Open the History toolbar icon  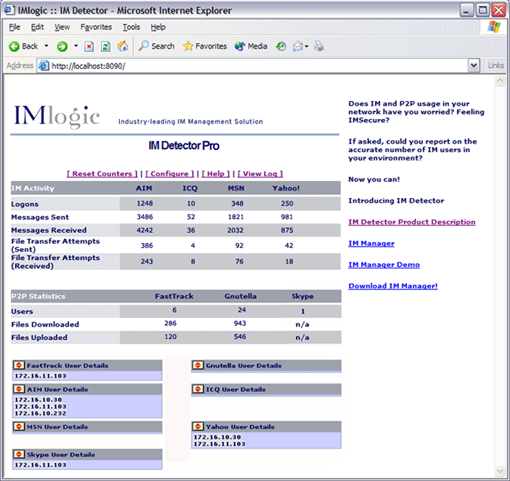[281, 46]
